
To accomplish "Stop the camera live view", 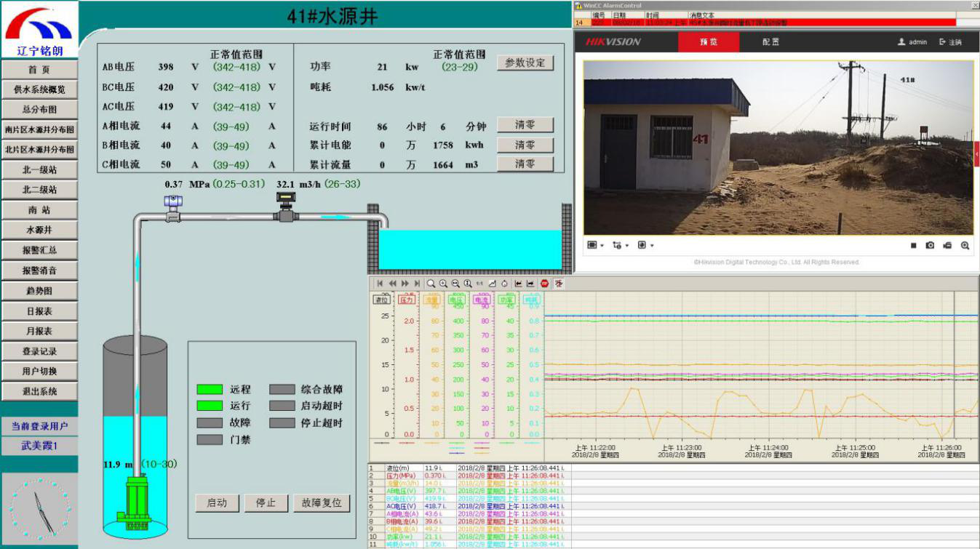I will [x=913, y=246].
